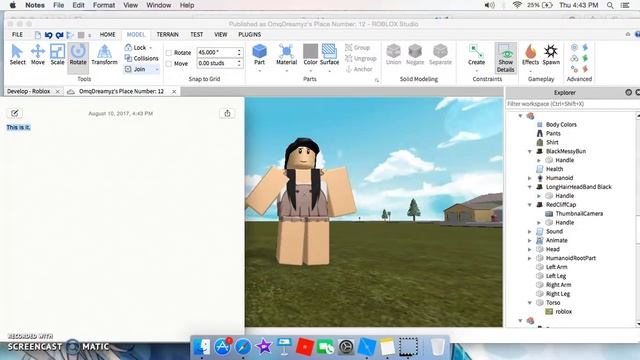Toggle Show Details for constraints

(505, 58)
